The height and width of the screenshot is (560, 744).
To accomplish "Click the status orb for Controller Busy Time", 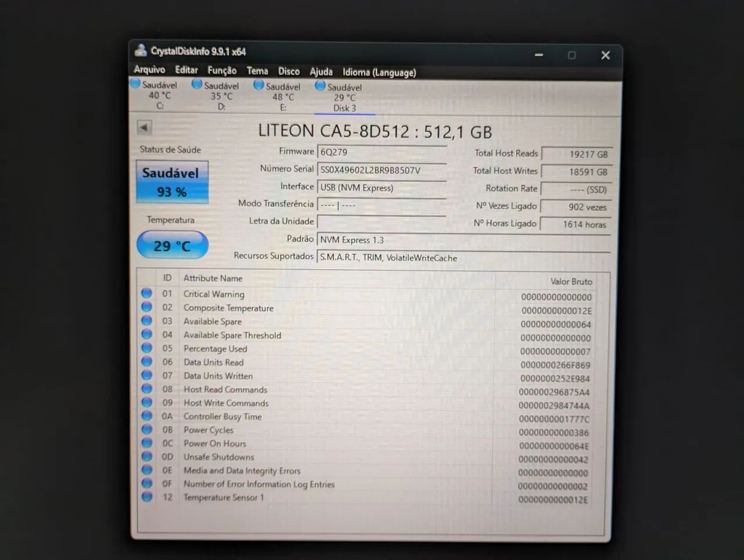I will pos(146,416).
